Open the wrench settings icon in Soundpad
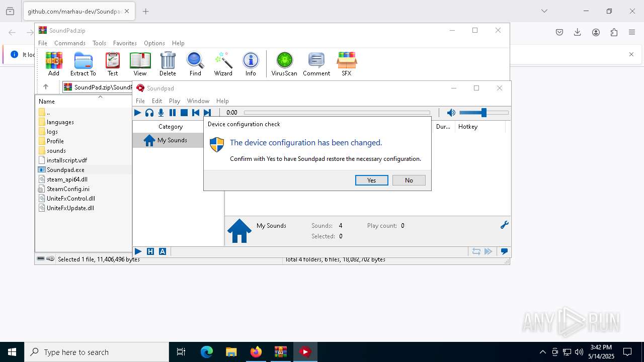The height and width of the screenshot is (362, 644). click(504, 225)
